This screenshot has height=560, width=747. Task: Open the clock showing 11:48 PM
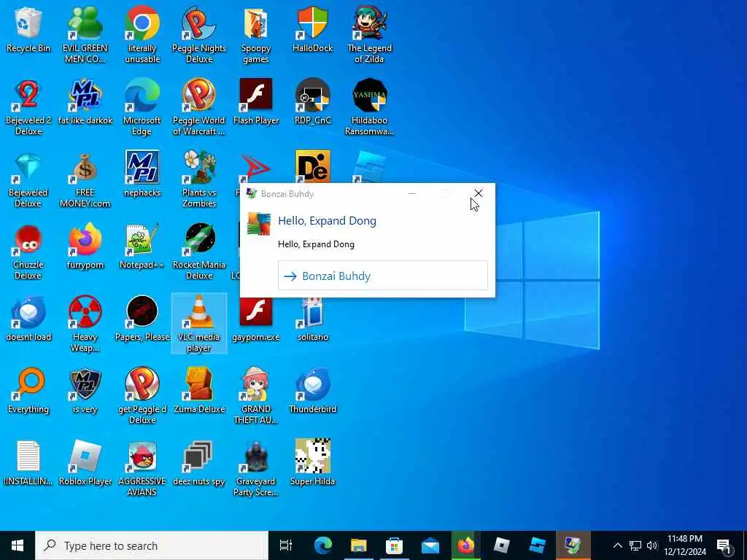tap(685, 545)
